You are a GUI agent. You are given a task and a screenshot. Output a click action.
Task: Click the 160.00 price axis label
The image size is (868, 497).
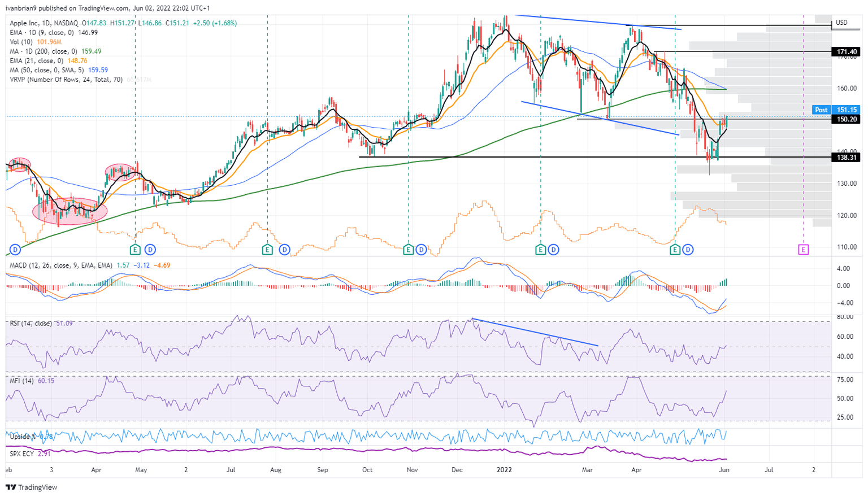847,89
